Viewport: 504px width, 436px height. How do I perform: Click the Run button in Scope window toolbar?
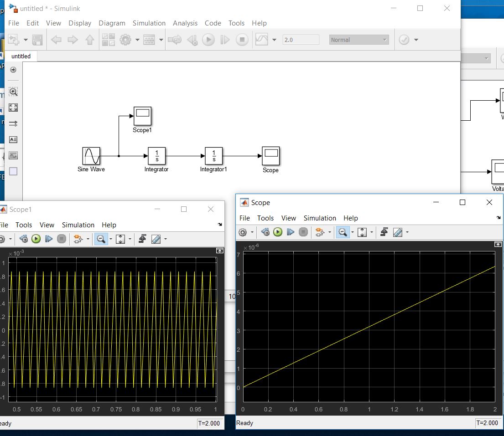click(278, 232)
